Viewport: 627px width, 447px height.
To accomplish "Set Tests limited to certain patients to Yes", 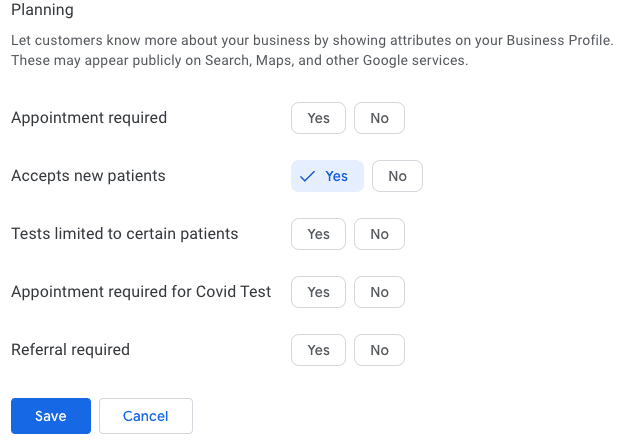I will [318, 234].
